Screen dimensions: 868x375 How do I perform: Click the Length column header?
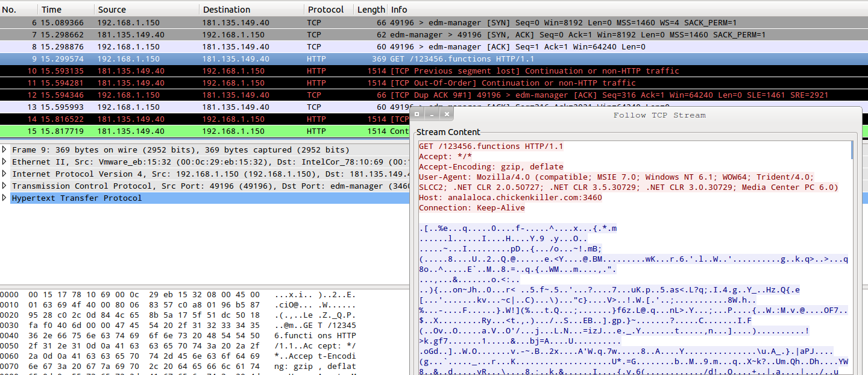[x=370, y=10]
